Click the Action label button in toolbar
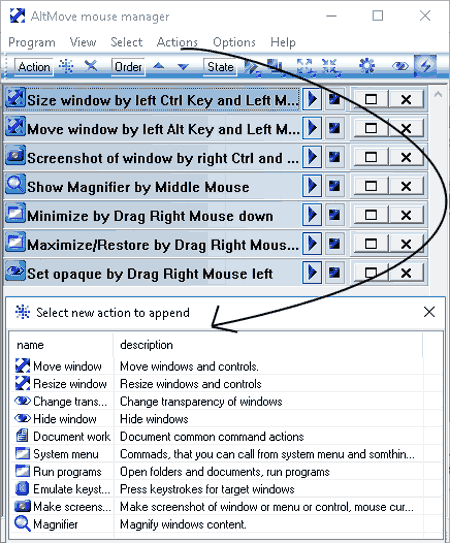The width and height of the screenshot is (450, 543). (34, 66)
